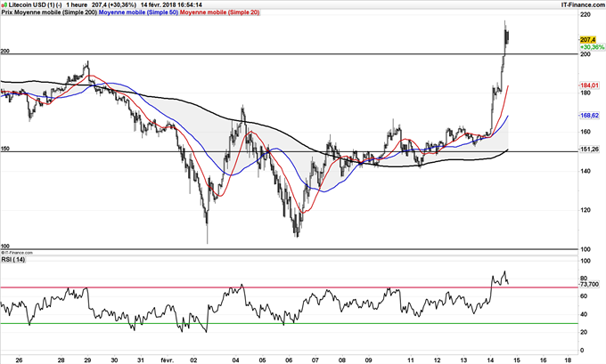Click the 151,26 moving average value label
The image size is (606, 364).
589,150
